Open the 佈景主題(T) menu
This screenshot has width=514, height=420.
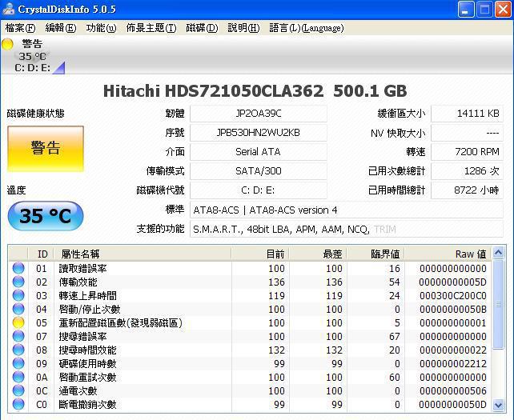pyautogui.click(x=151, y=28)
